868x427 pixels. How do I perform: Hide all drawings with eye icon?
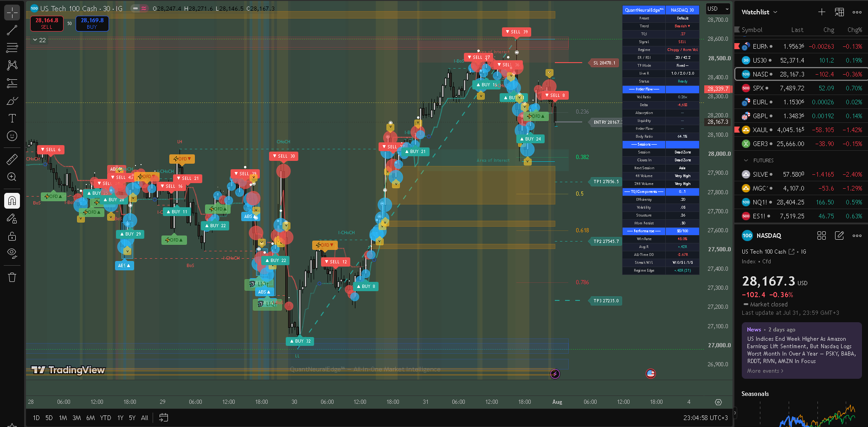pos(12,253)
